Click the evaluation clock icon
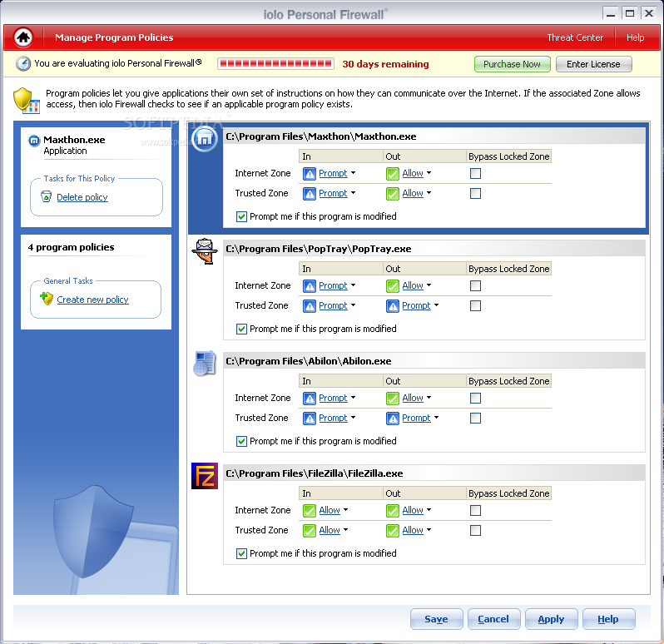The width and height of the screenshot is (664, 644). (x=22, y=63)
